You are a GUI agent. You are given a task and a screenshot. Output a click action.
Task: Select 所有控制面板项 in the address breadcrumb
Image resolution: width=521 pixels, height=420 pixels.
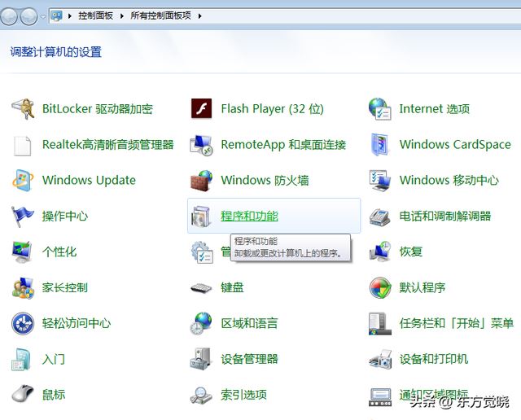(162, 15)
